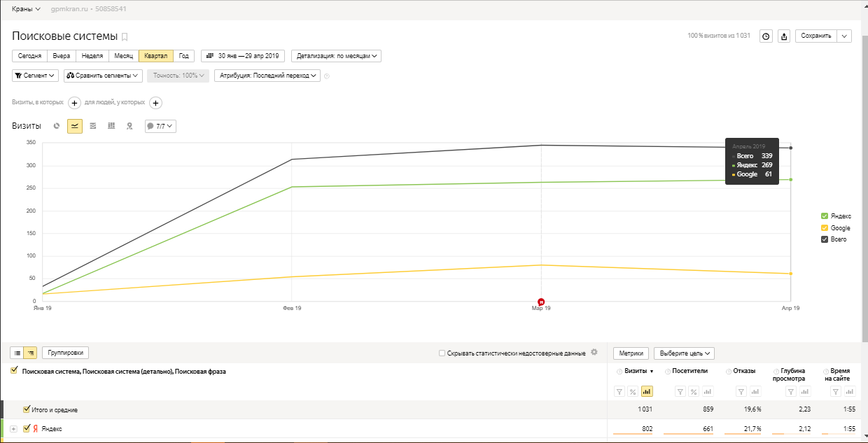Image resolution: width=868 pixels, height=443 pixels.
Task: Select the Год period tab
Action: (184, 56)
